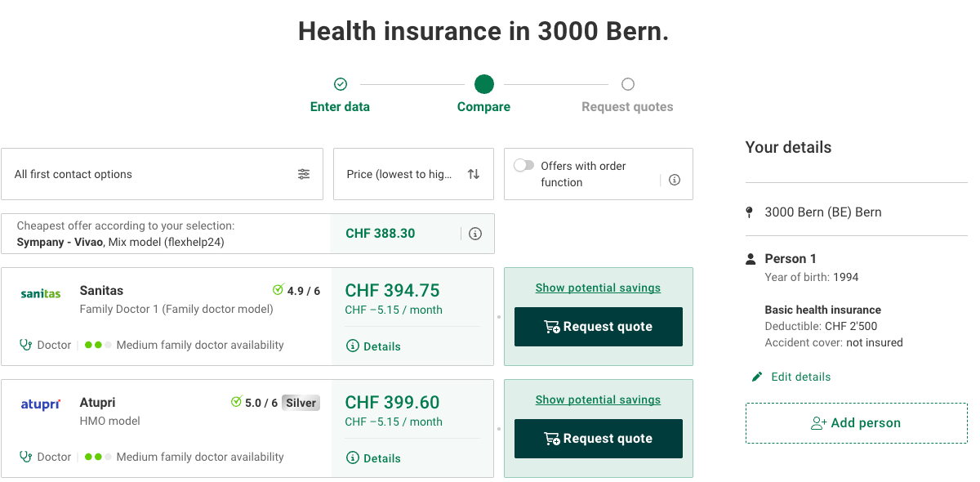Click the filter sliders icon in first contact options
Image resolution: width=980 pixels, height=482 pixels.
(304, 174)
